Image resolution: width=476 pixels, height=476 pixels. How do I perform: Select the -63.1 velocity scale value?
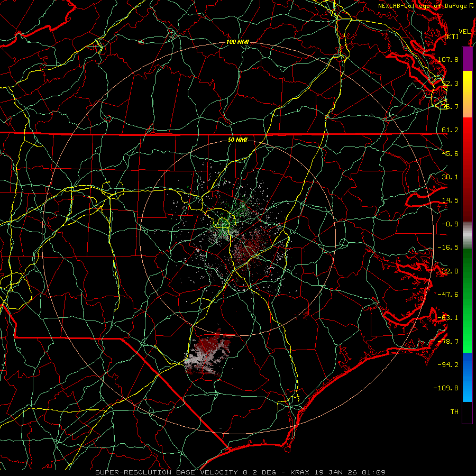click(x=448, y=318)
